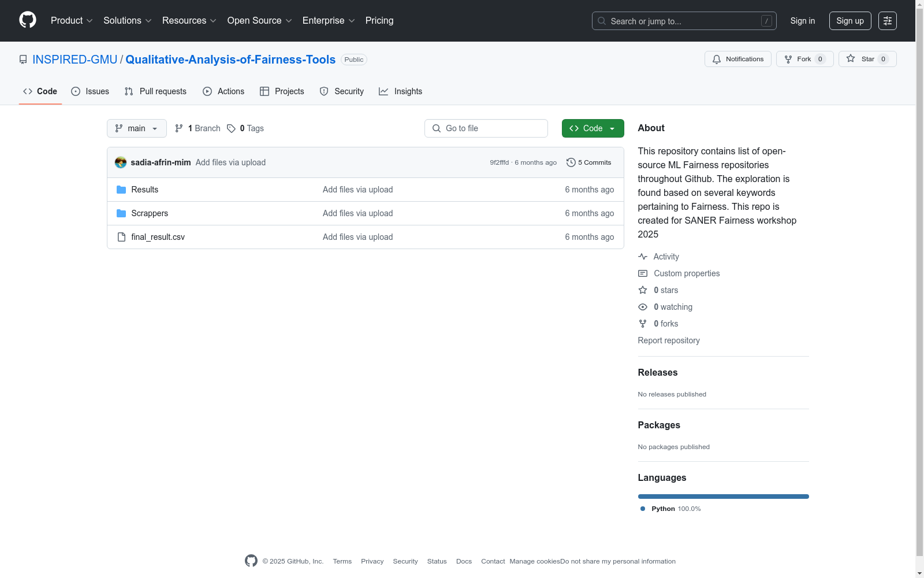Viewport: 924px width, 578px height.
Task: Click the Sign up button
Action: (x=850, y=21)
